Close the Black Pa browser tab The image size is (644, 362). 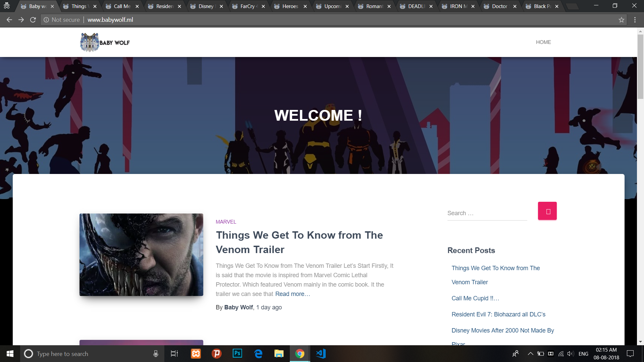[557, 6]
